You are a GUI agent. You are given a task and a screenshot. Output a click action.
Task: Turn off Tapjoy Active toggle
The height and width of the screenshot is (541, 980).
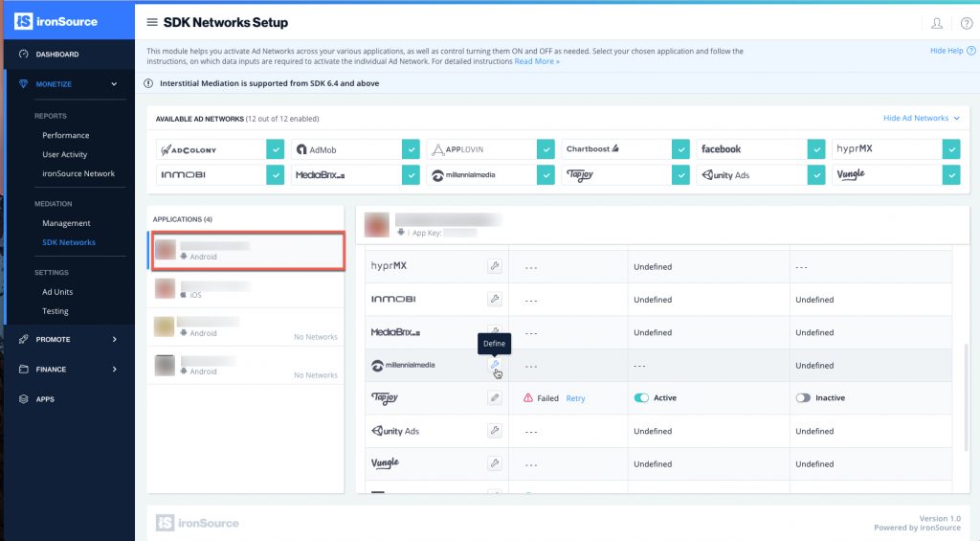tap(641, 397)
